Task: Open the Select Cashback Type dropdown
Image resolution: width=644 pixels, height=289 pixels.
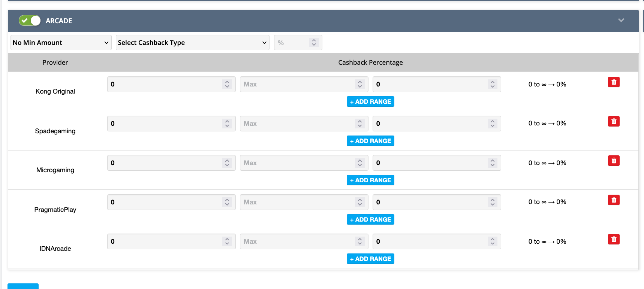Action: 193,43
